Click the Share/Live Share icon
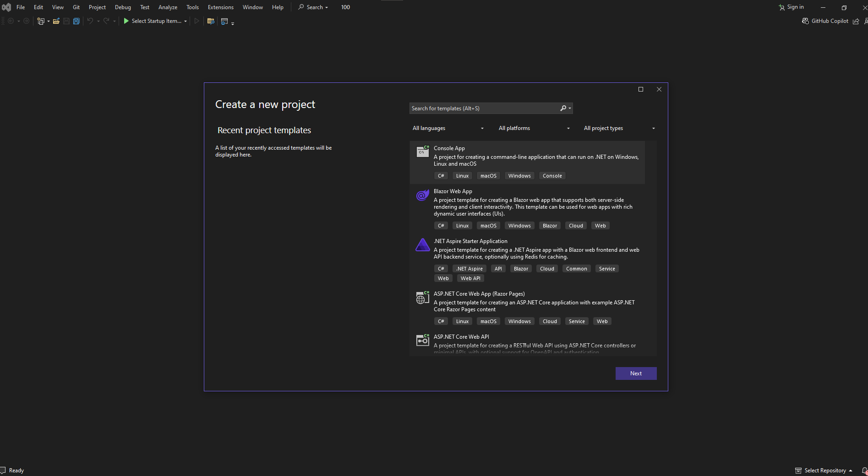This screenshot has width=868, height=476. click(x=856, y=22)
